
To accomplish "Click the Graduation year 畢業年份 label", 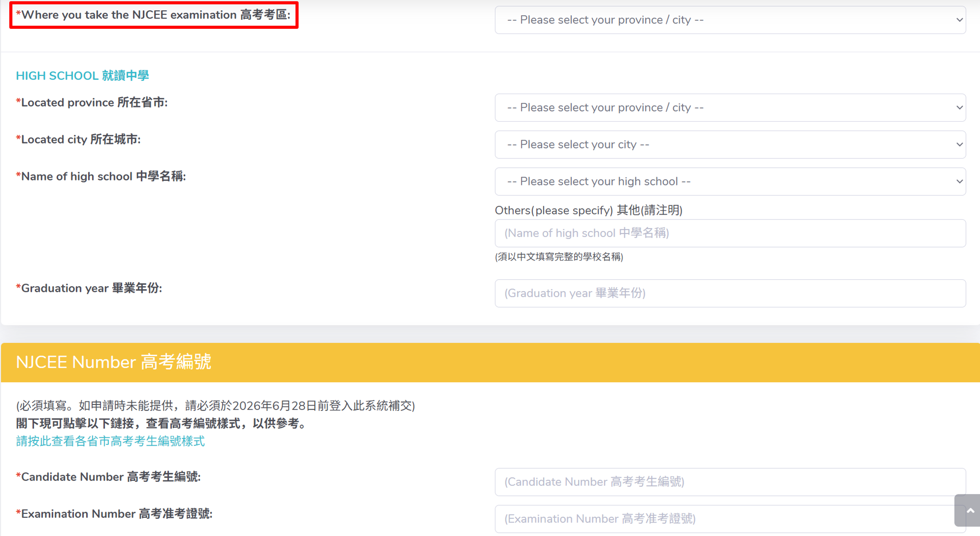I will pyautogui.click(x=89, y=288).
